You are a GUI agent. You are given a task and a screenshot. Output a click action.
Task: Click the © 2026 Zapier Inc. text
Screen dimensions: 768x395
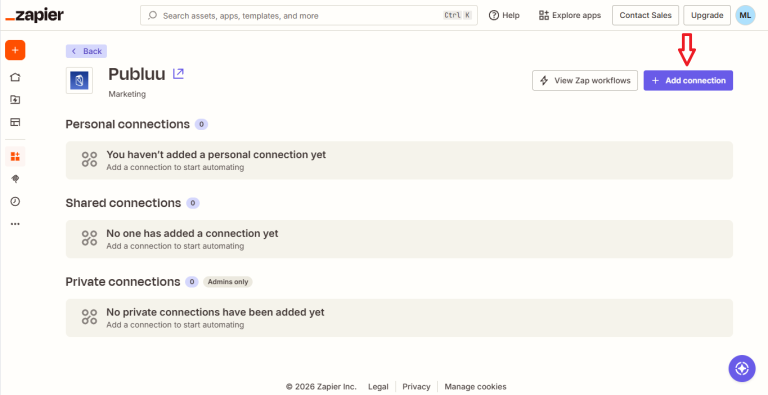click(321, 387)
